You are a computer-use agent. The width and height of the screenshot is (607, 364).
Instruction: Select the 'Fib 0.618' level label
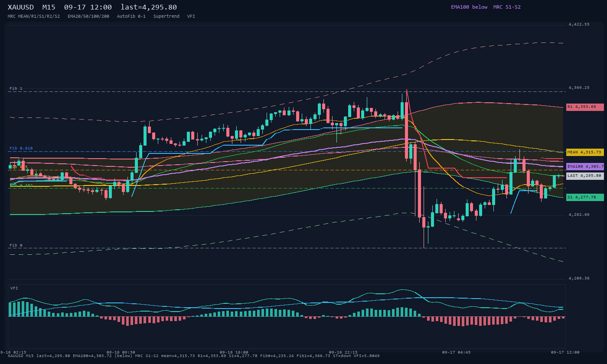pos(21,148)
